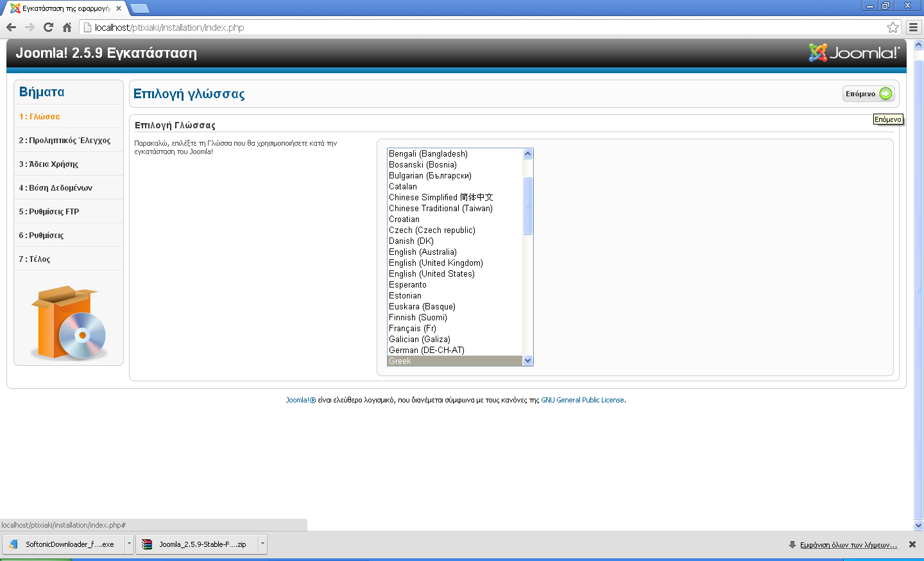The height and width of the screenshot is (561, 924).
Task: Select Galician (Galiza) option
Action: (455, 340)
